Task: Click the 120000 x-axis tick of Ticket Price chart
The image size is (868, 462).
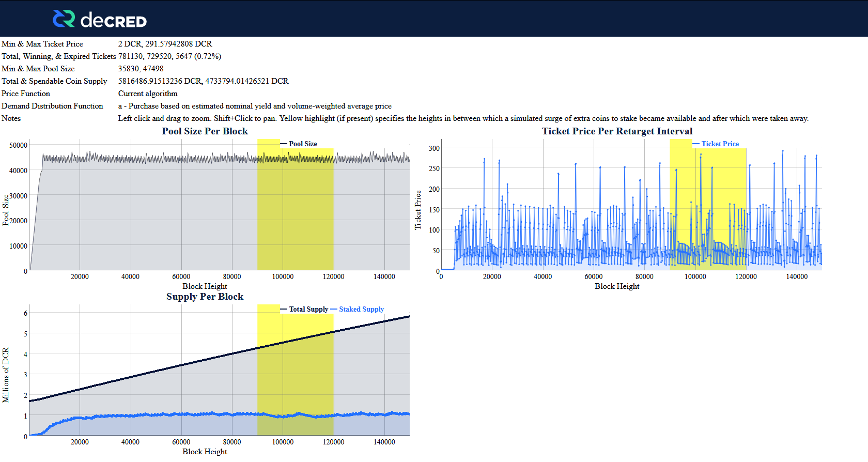Action: coord(746,276)
